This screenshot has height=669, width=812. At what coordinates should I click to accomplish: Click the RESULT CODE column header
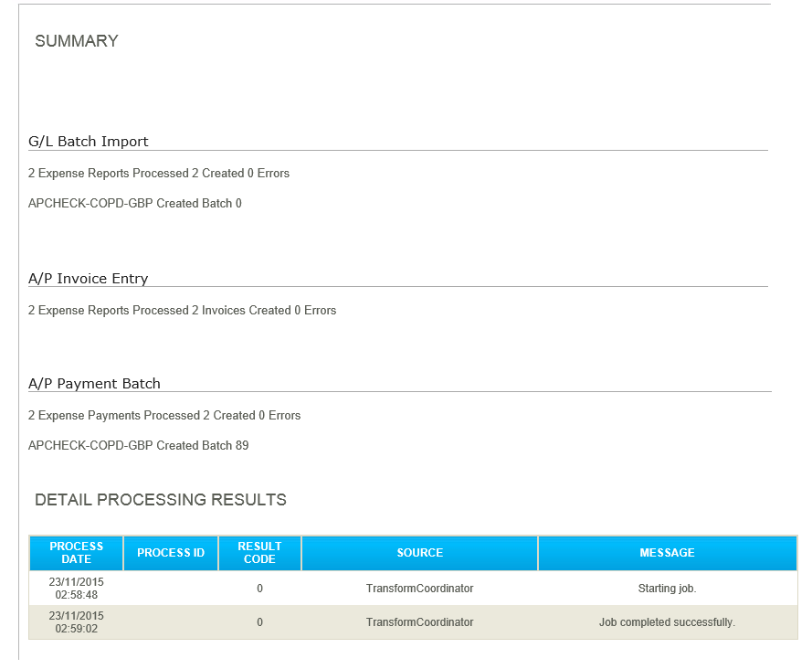(259, 553)
